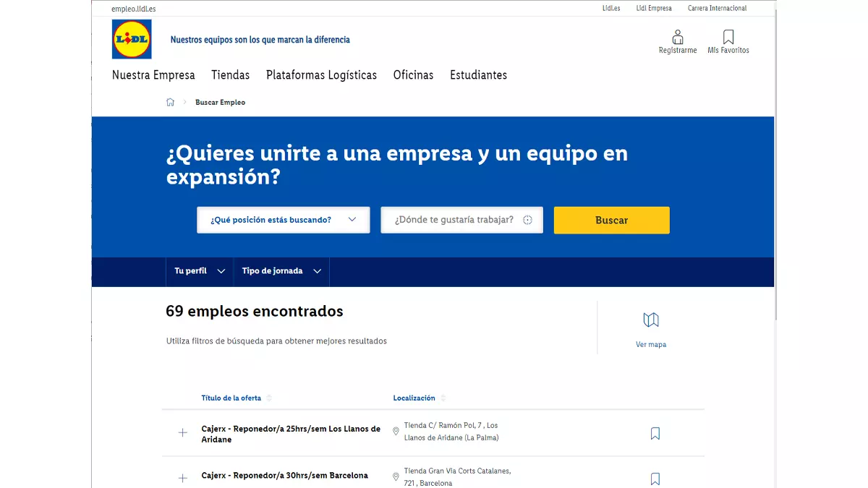Open the Tu perfil filter dropdown
Screen dimensions: 868x488
pos(200,271)
